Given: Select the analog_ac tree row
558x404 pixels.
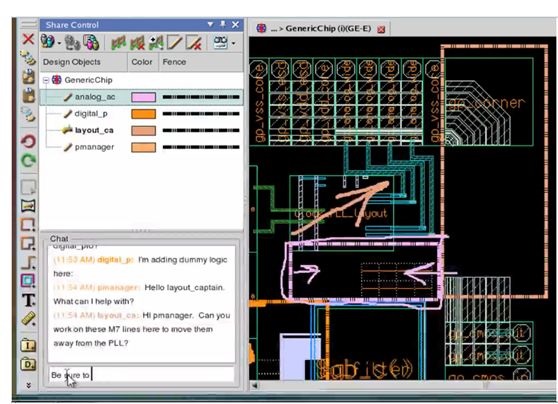Looking at the screenshot, I should pos(142,97).
